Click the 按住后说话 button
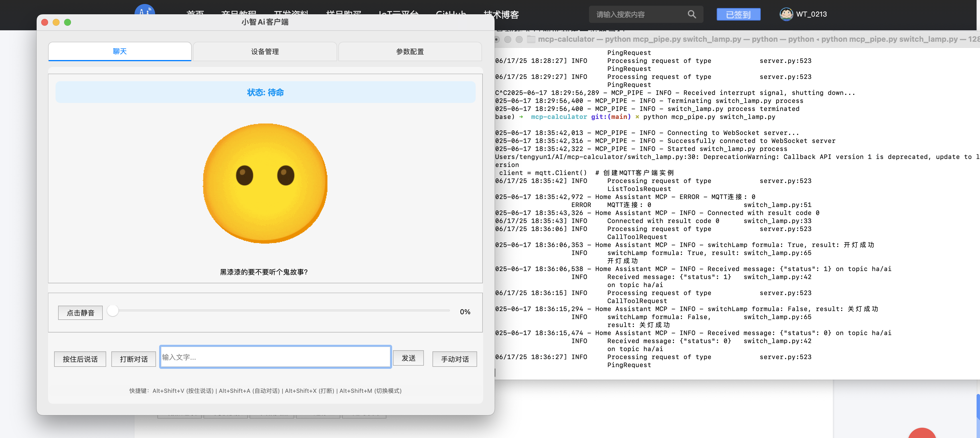 tap(80, 359)
